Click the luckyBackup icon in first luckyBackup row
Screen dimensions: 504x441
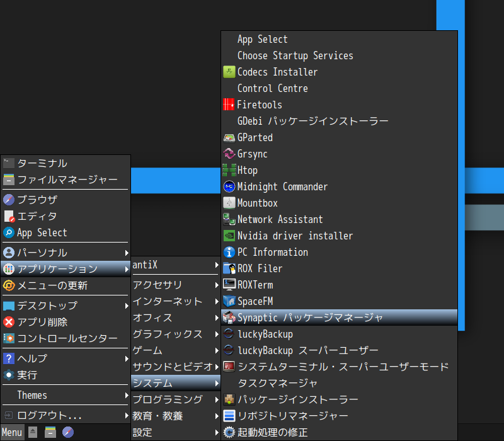click(229, 334)
